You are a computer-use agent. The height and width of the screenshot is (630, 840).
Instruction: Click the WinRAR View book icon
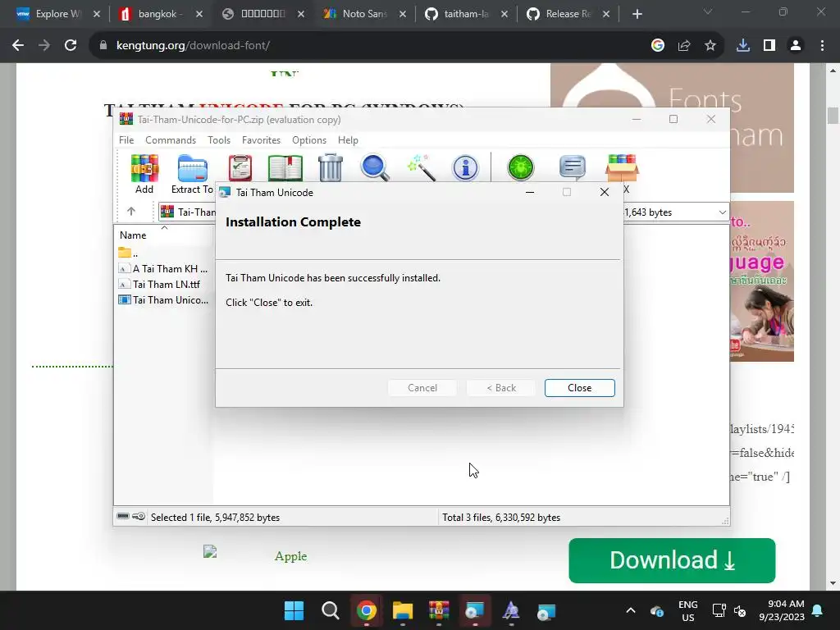coord(285,168)
